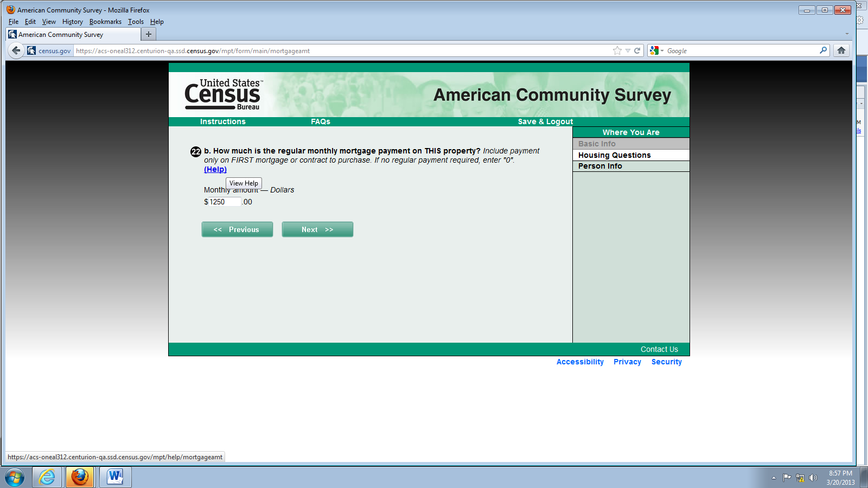This screenshot has height=488, width=868.
Task: Click the browser address bar URL
Action: point(343,50)
